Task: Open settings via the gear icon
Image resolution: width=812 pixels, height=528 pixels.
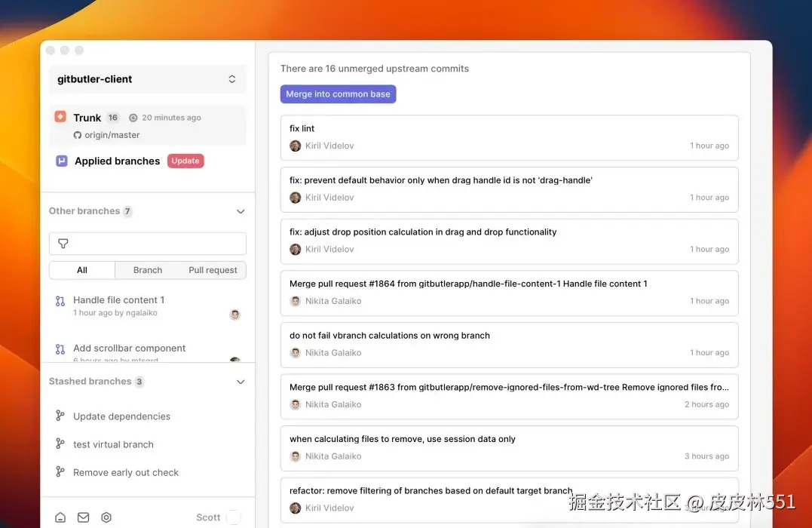Action: tap(106, 517)
